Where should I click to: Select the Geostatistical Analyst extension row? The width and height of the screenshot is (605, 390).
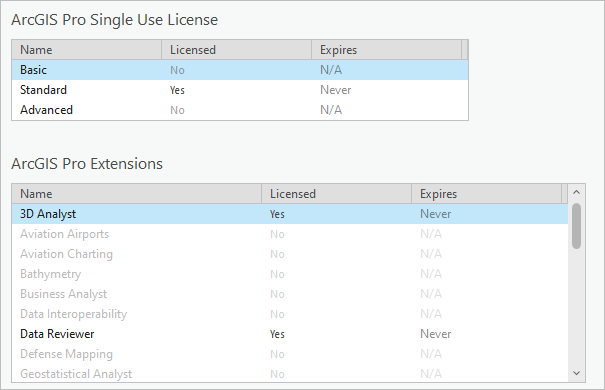(290, 373)
